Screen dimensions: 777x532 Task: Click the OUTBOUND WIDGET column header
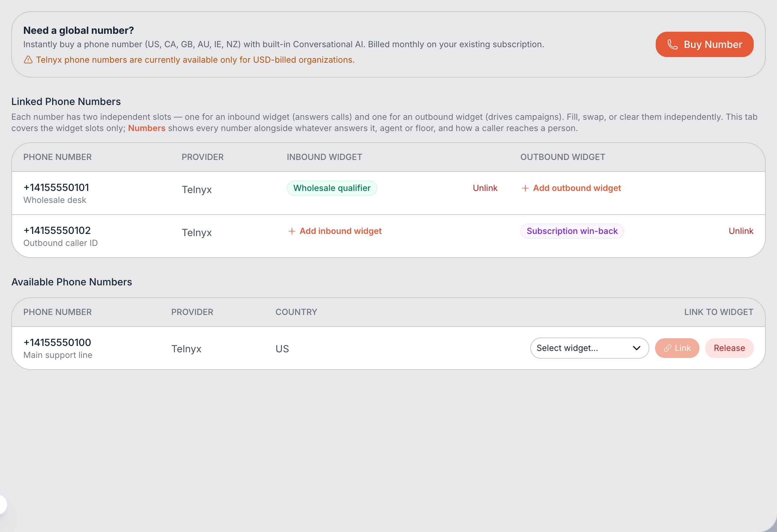tap(563, 157)
